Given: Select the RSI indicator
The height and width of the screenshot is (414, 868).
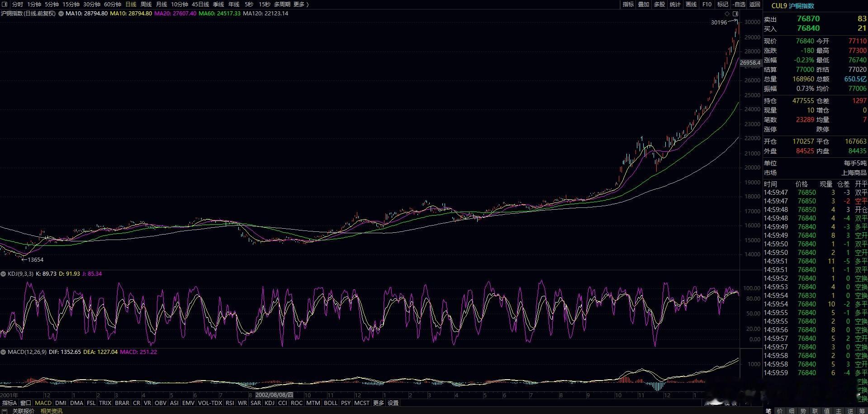Looking at the screenshot, I should (x=230, y=403).
